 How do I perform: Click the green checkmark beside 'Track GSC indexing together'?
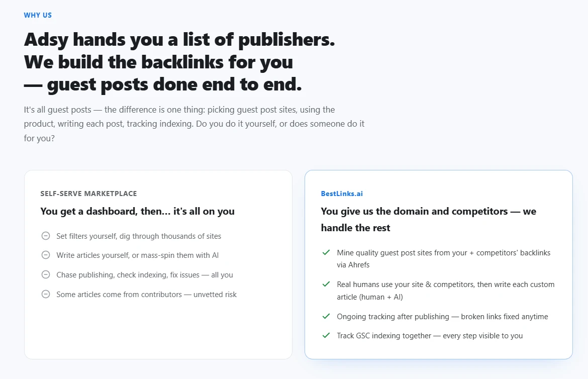point(326,335)
